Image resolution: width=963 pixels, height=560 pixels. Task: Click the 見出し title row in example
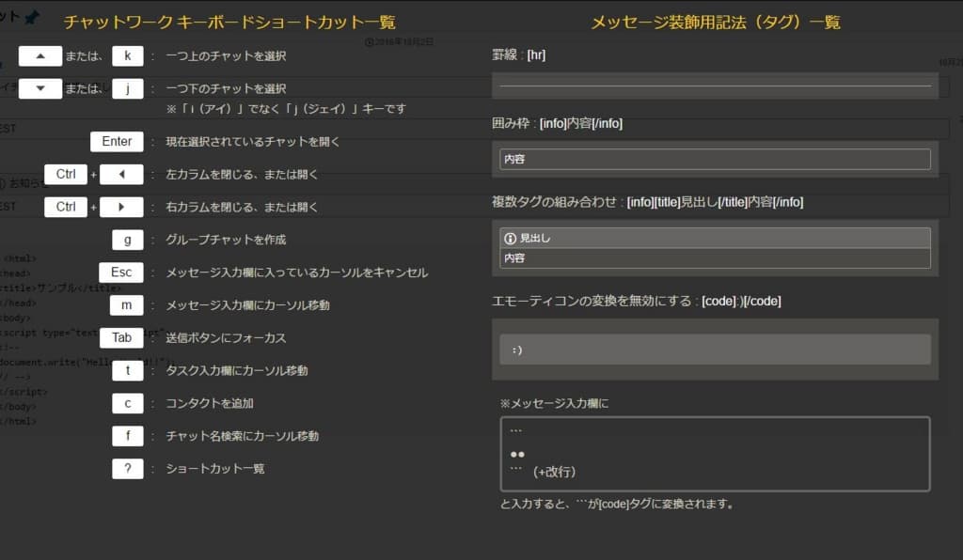(x=715, y=238)
